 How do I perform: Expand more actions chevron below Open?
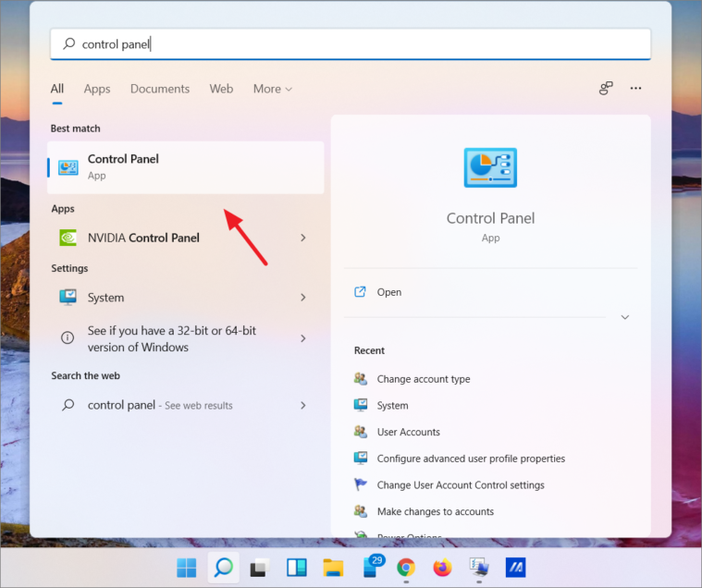click(625, 317)
